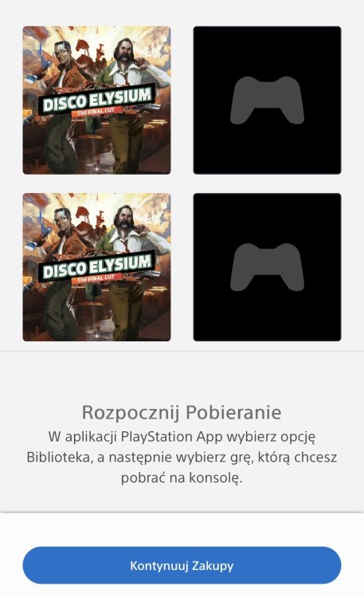Open the second Disco Elysium game thumbnail
This screenshot has width=364, height=598.
97,267
